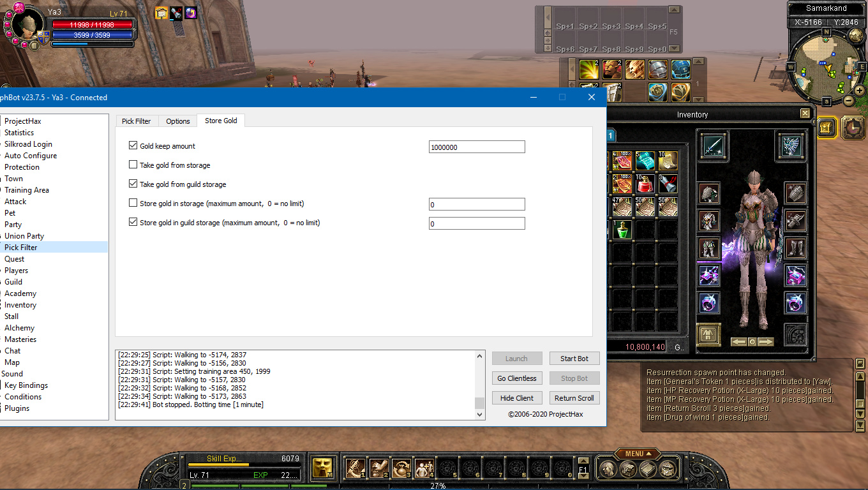Click the minimap zoom out minus button
The width and height of the screenshot is (868, 490).
848,101
